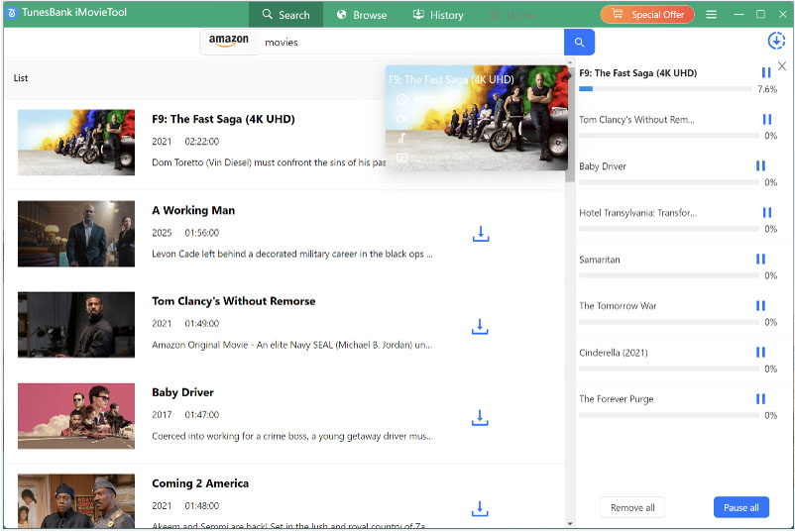Click F9 download progress bar
The height and width of the screenshot is (532, 795).
point(665,89)
